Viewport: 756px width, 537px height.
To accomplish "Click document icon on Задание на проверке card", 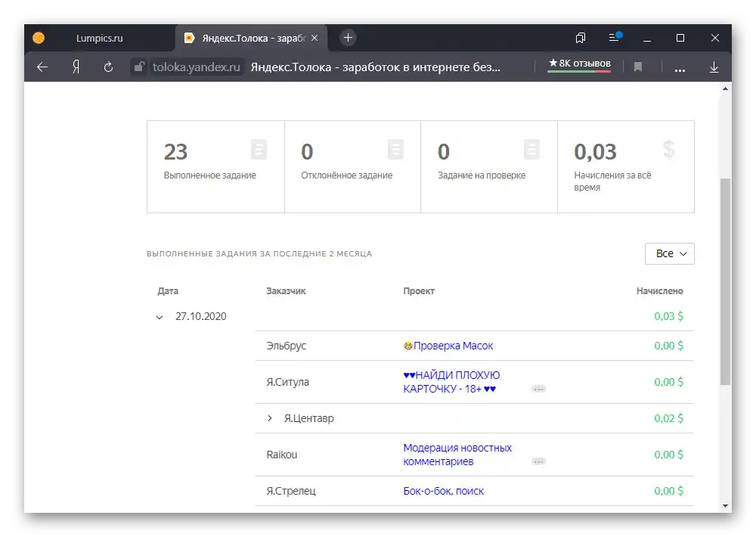I will (531, 149).
